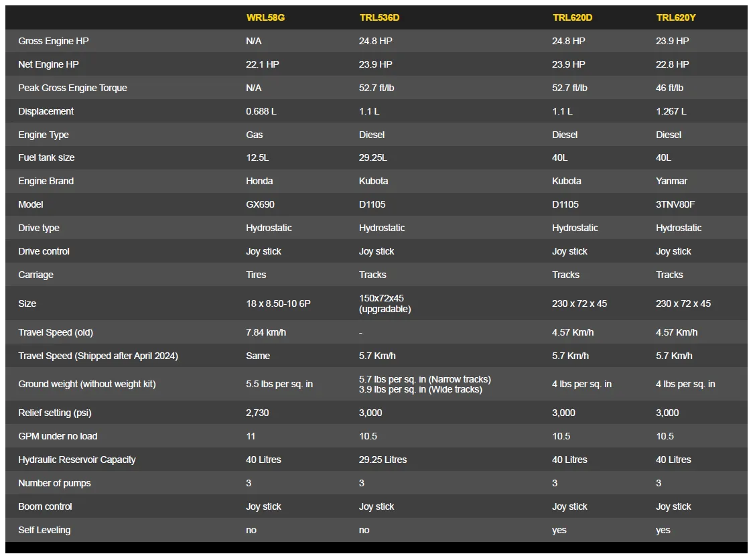The image size is (753, 560).
Task: Select the TRL620D model header
Action: click(x=572, y=18)
